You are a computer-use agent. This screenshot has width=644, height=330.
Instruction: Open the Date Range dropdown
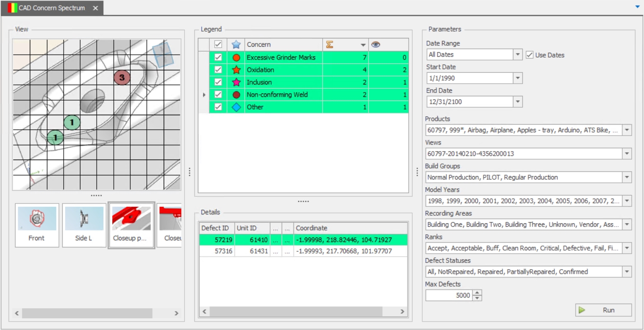pyautogui.click(x=518, y=55)
